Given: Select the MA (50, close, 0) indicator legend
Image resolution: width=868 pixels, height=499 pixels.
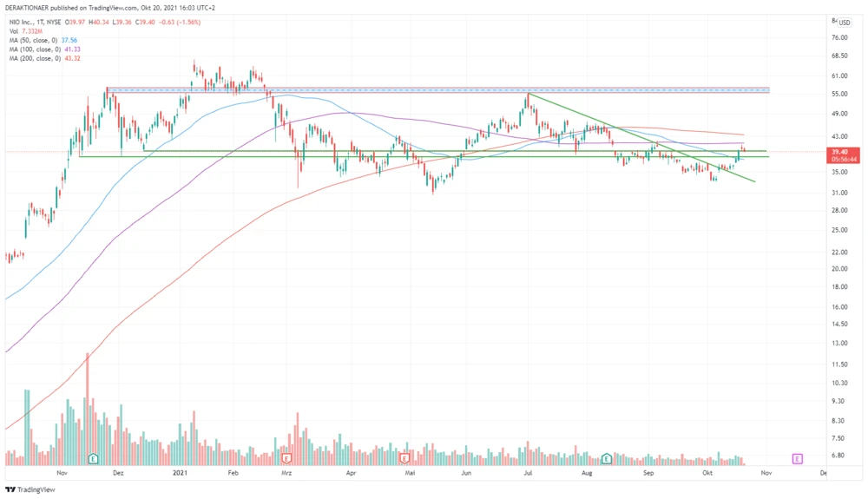Looking at the screenshot, I should (x=35, y=40).
